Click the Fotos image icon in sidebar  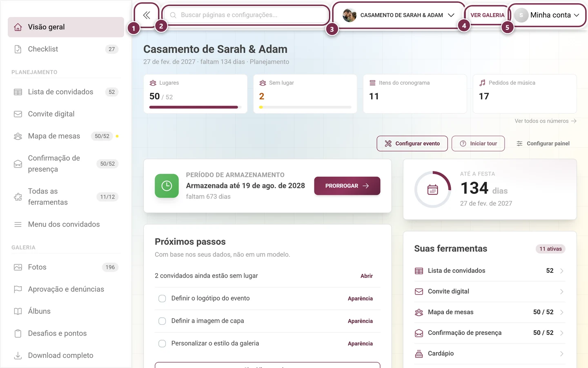18,267
